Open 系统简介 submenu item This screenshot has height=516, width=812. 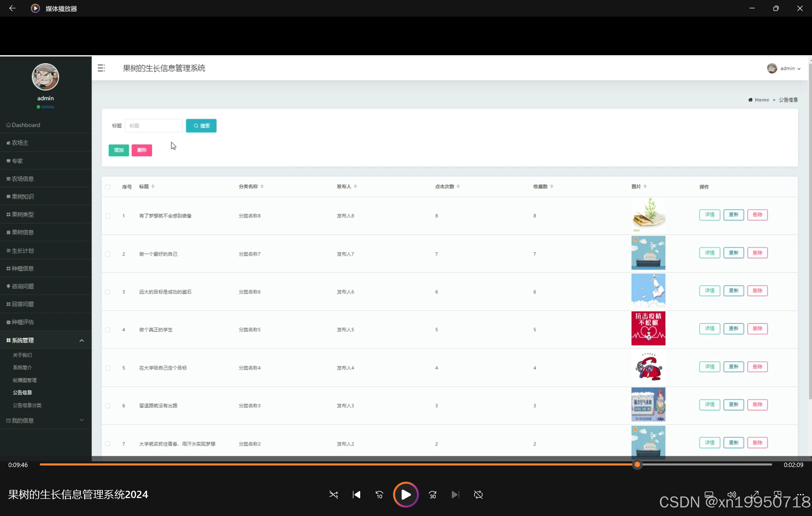[22, 368]
